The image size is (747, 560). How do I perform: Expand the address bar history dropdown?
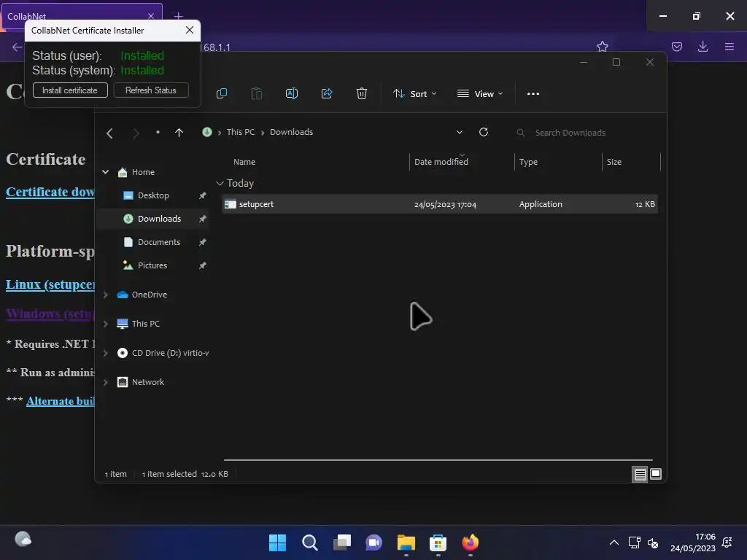460,132
